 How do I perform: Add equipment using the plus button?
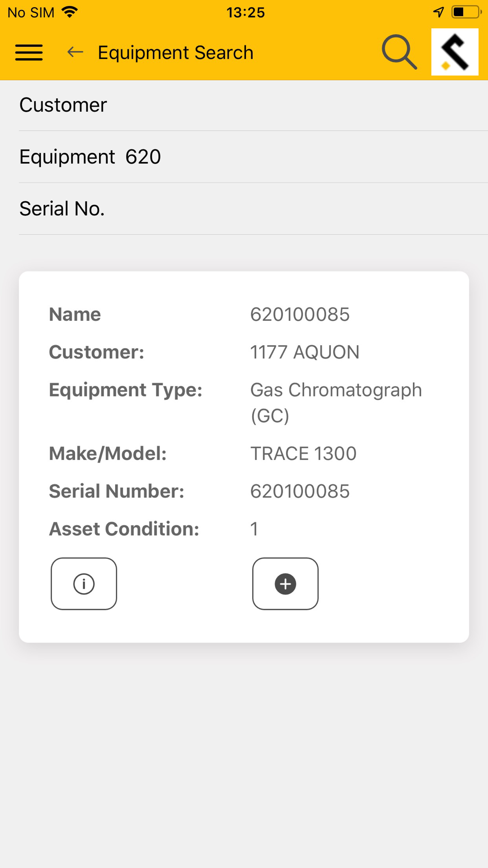pos(285,584)
